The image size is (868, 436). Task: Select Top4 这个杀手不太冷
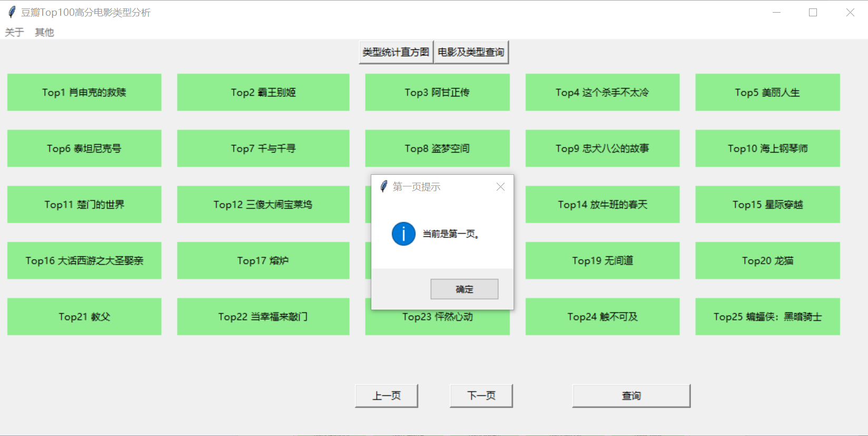pyautogui.click(x=603, y=92)
